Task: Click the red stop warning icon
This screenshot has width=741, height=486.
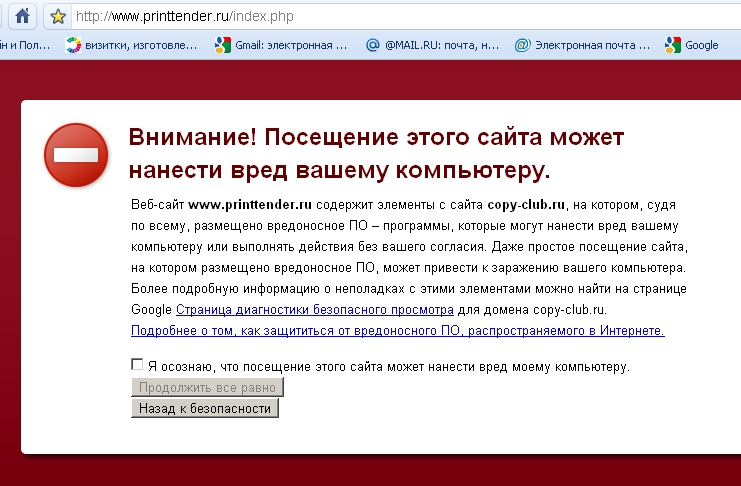Action: point(76,154)
